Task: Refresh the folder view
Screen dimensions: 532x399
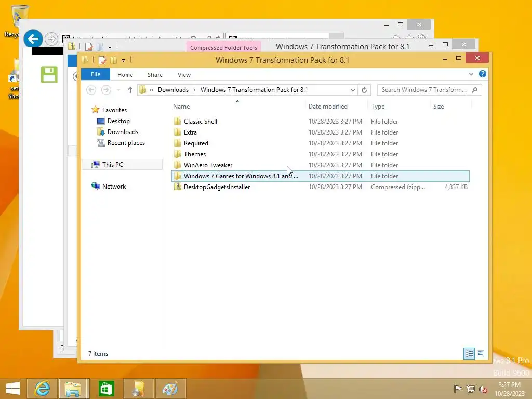Action: click(364, 90)
